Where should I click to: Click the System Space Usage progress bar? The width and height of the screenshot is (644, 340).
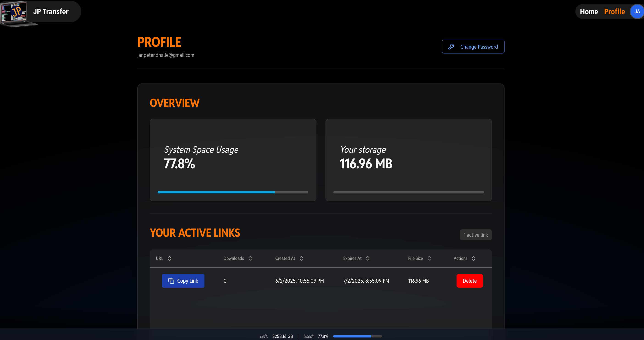(233, 192)
